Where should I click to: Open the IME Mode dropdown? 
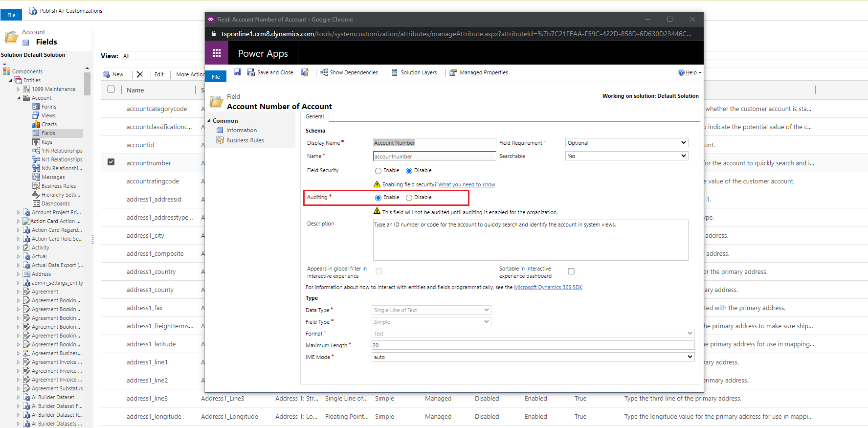(533, 357)
